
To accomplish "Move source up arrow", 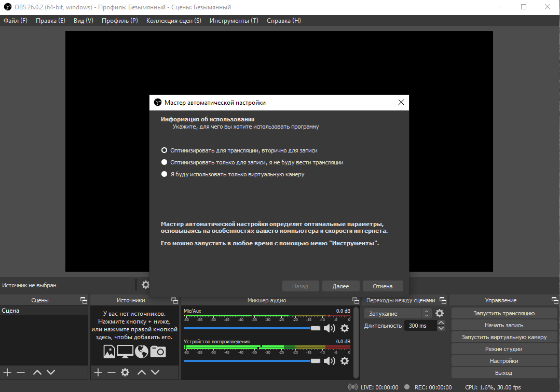I will point(142,372).
